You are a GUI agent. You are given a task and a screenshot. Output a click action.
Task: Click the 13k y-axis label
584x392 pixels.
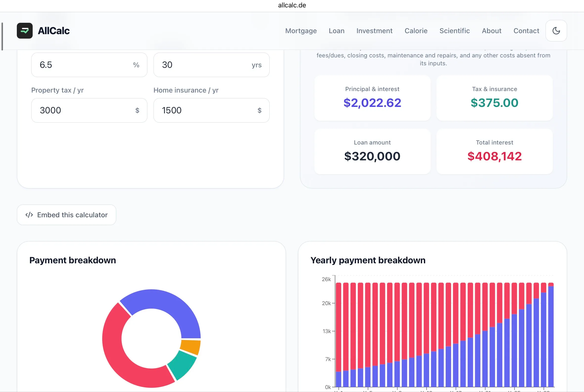click(x=327, y=331)
